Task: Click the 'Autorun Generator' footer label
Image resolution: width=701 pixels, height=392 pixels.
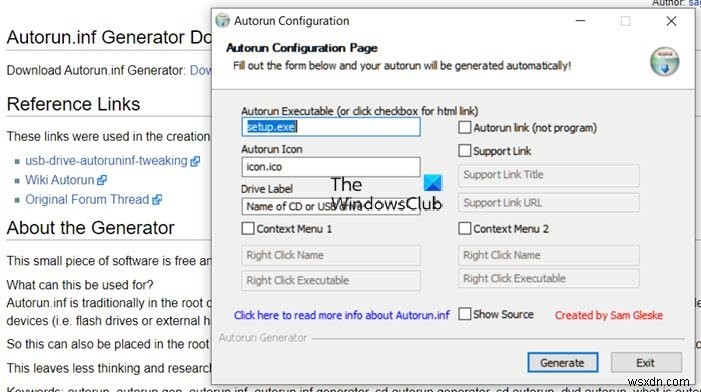Action: click(x=263, y=338)
